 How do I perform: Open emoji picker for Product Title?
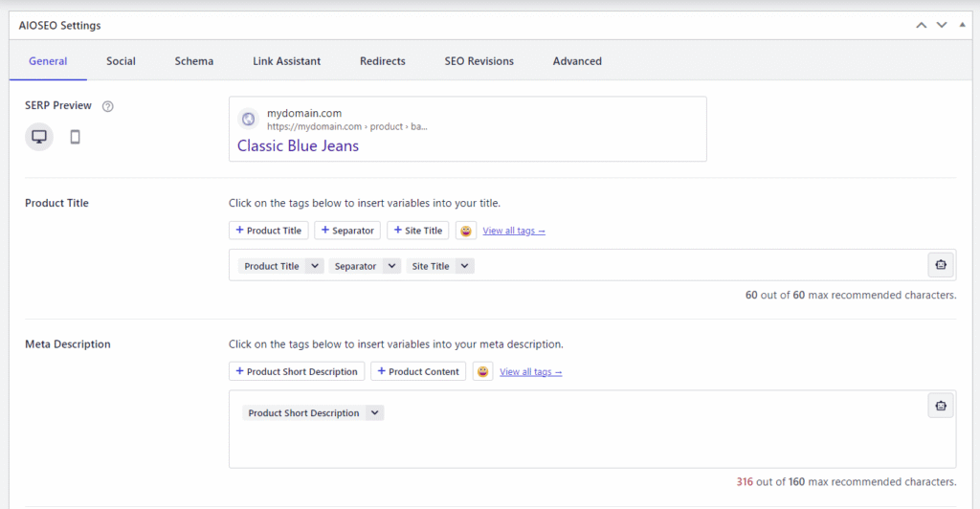click(x=466, y=231)
